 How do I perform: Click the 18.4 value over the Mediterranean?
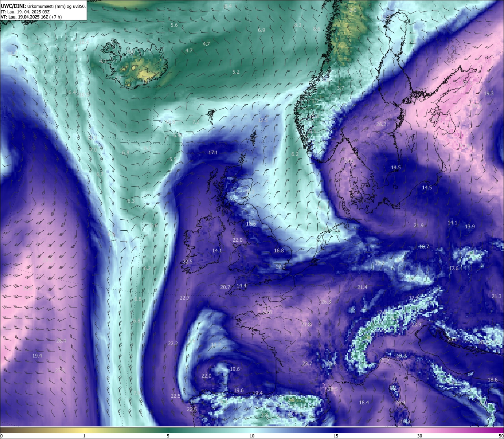(364, 402)
